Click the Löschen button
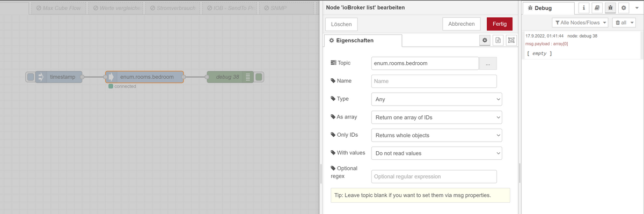The width and height of the screenshot is (644, 214). 341,24
